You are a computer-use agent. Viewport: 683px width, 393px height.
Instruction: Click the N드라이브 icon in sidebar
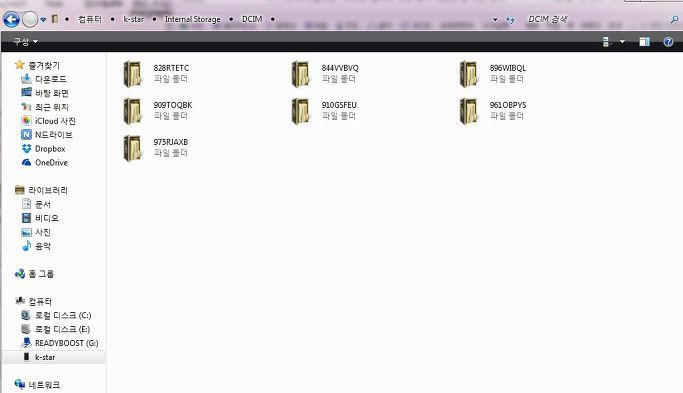point(26,135)
